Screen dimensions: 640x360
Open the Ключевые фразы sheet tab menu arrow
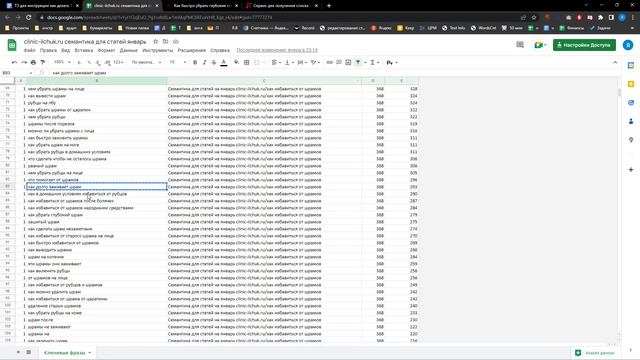(x=90, y=353)
